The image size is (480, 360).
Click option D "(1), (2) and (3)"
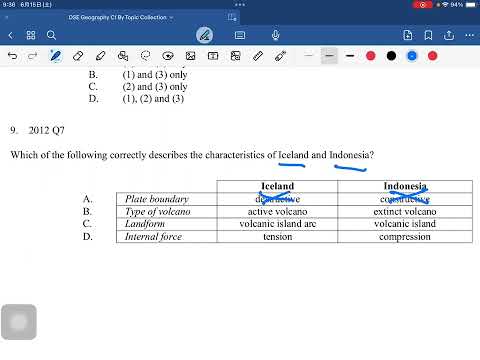tap(153, 99)
